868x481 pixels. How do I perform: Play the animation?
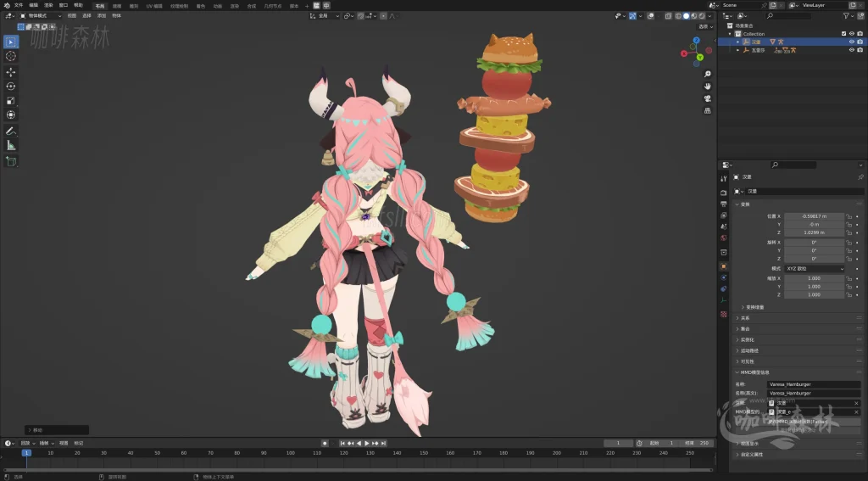coord(367,444)
